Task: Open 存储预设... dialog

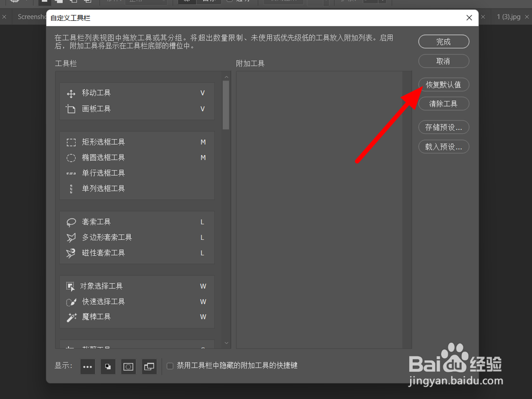Action: pyautogui.click(x=444, y=127)
